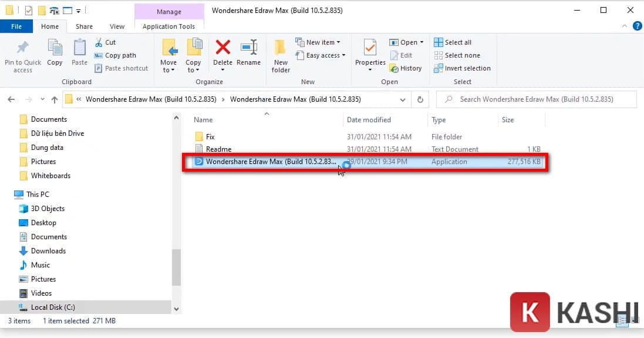The height and width of the screenshot is (338, 644).
Task: Click Properties icon in title bar
Action: click(x=28, y=10)
